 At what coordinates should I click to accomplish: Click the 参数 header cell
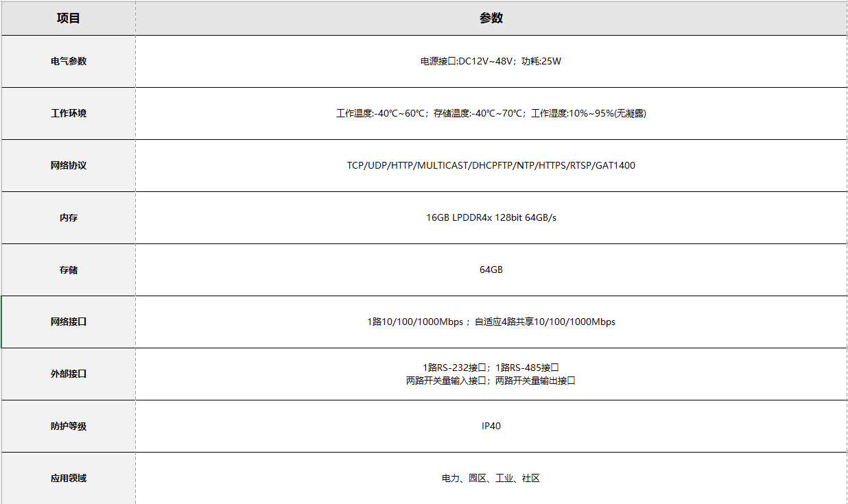click(491, 19)
